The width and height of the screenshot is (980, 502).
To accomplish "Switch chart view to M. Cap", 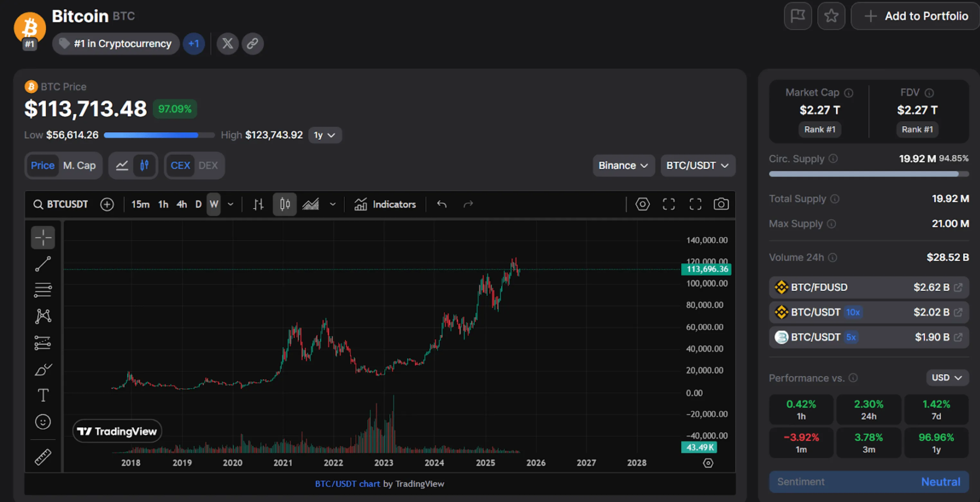I will (x=79, y=166).
